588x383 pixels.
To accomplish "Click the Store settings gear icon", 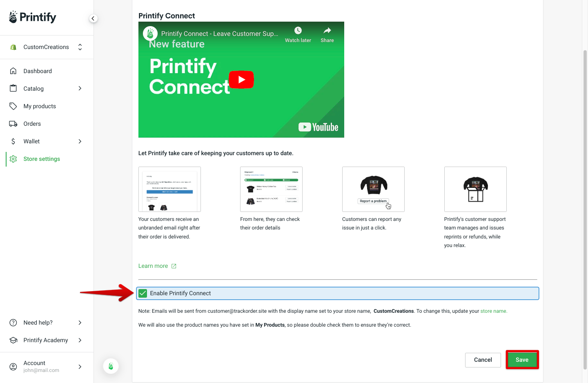I will coord(13,159).
